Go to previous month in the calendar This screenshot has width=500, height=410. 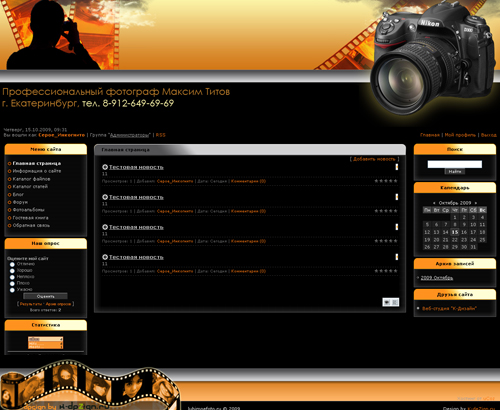(x=434, y=203)
